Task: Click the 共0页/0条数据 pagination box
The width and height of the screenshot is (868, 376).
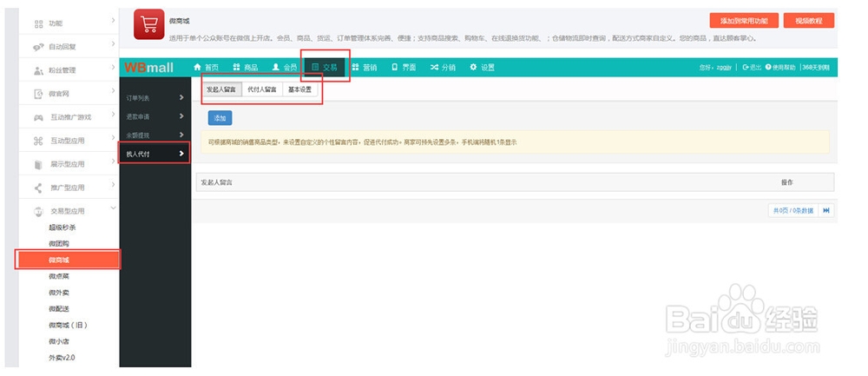Action: [x=793, y=210]
